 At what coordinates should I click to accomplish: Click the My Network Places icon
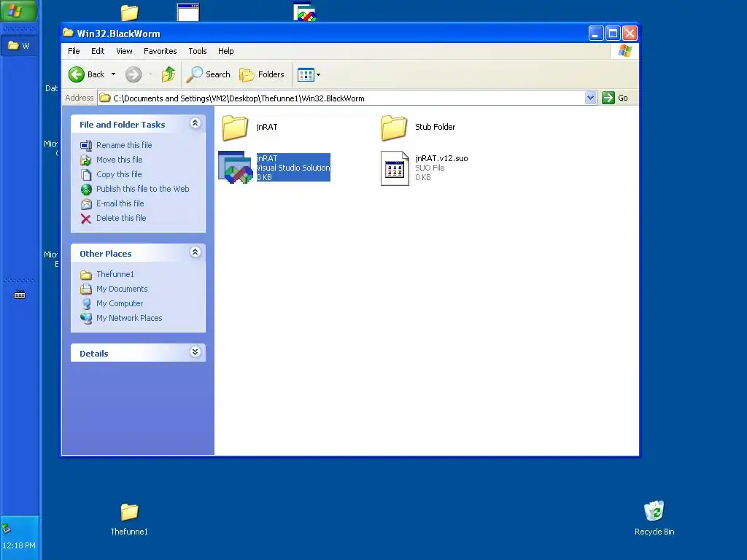86,318
